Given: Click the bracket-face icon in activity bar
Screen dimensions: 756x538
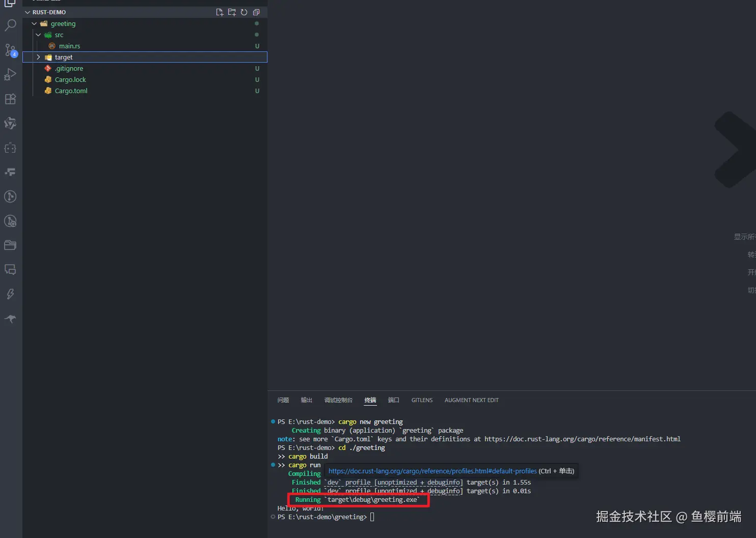Looking at the screenshot, I should (x=10, y=148).
